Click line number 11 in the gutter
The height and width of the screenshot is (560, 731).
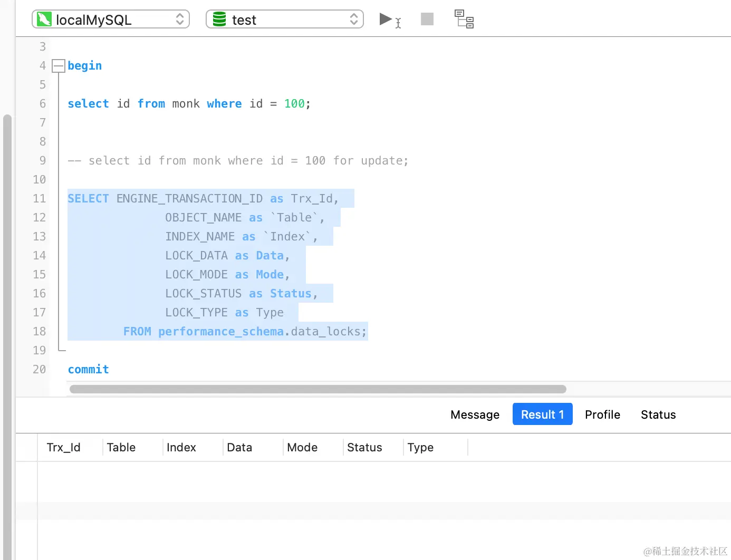tap(40, 199)
